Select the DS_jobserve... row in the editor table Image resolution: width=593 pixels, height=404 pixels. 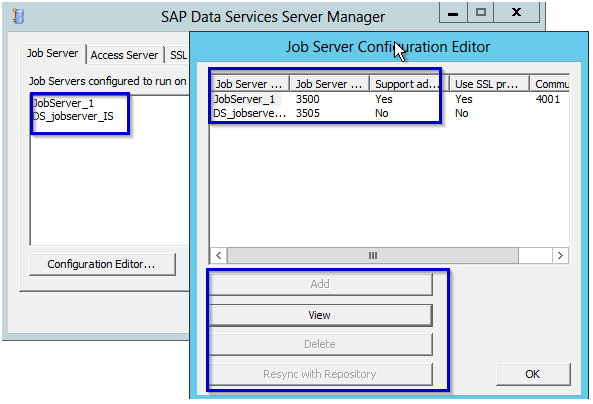point(390,113)
